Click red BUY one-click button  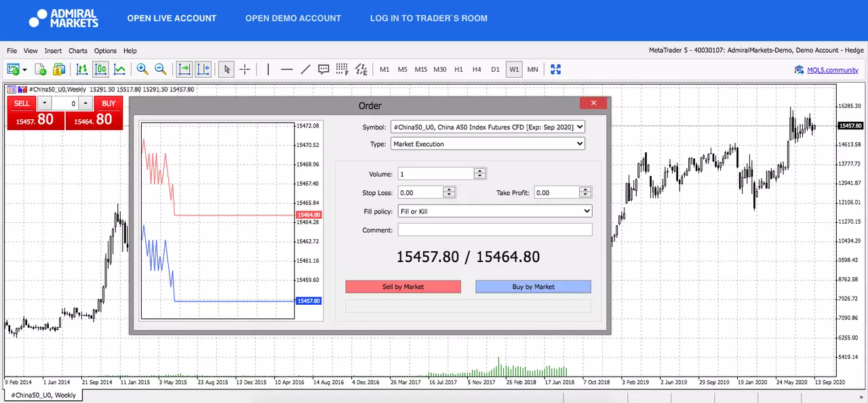[x=108, y=104]
